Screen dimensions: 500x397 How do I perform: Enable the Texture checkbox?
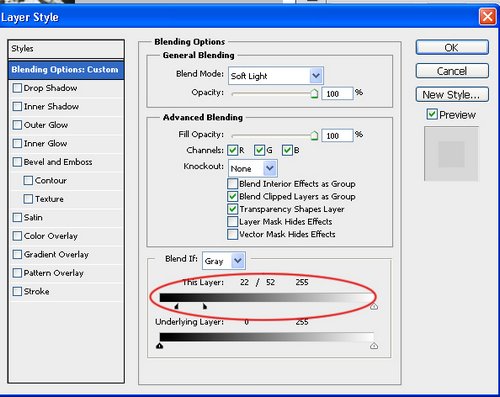coord(28,199)
